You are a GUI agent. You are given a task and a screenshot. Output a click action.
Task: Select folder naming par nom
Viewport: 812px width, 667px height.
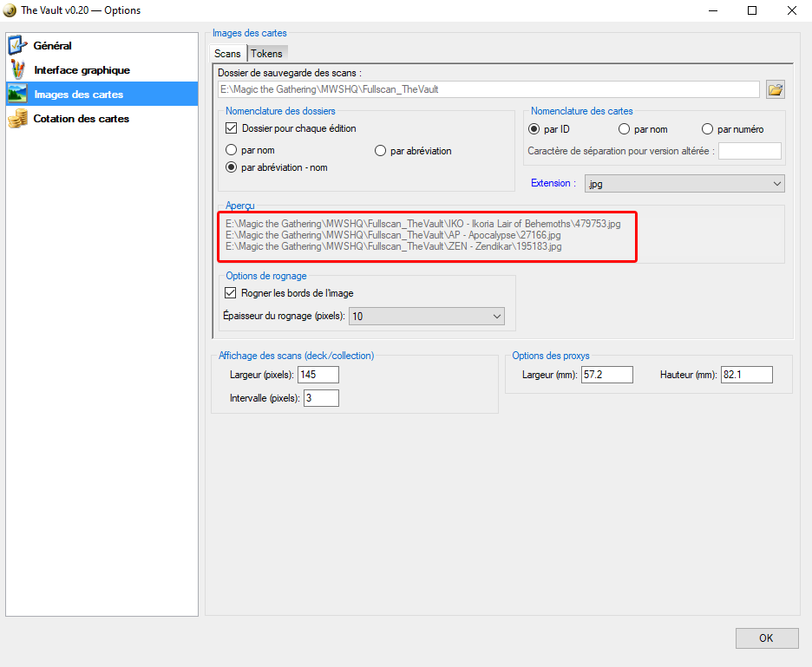(x=231, y=150)
